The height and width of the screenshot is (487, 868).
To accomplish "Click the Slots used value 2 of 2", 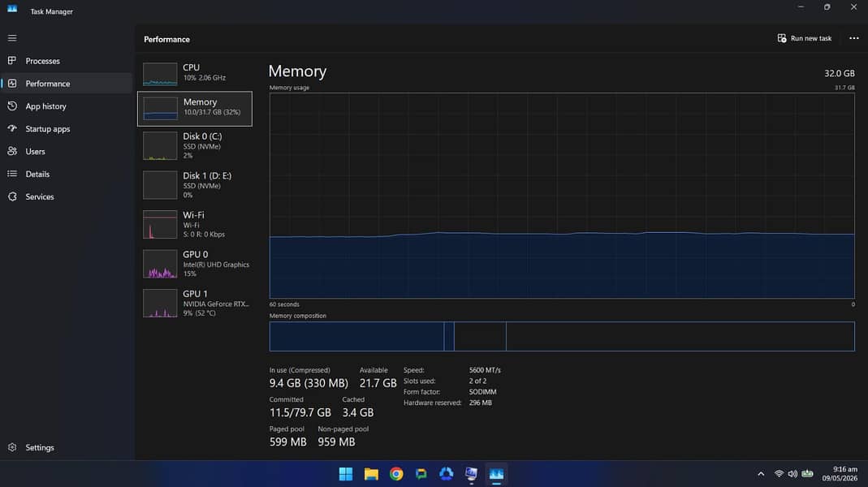I will tap(477, 381).
